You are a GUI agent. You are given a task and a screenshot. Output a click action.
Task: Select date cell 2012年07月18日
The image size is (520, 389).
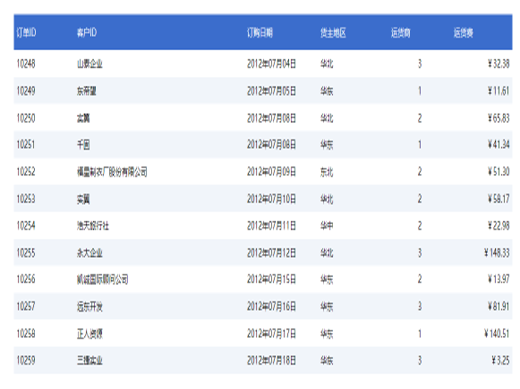271,360
